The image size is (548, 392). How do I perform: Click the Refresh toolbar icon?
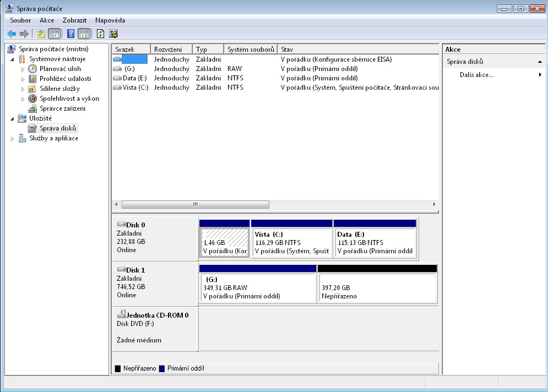click(x=100, y=34)
